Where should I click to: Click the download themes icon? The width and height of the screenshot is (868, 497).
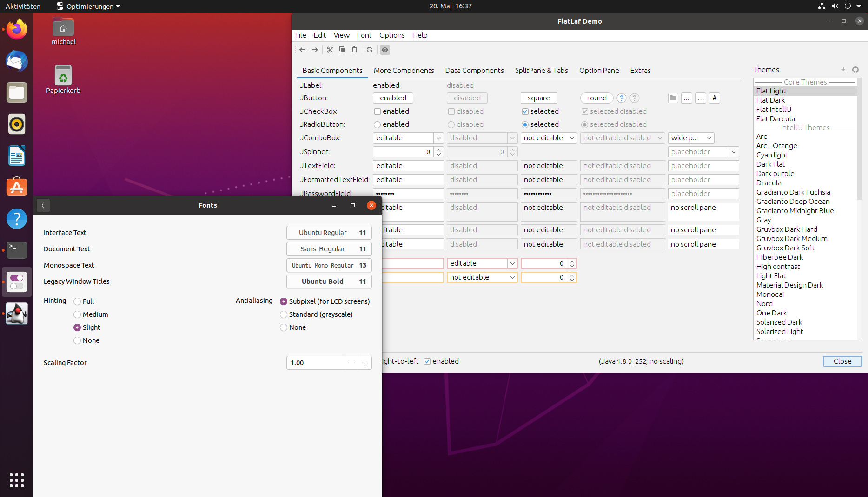[843, 70]
